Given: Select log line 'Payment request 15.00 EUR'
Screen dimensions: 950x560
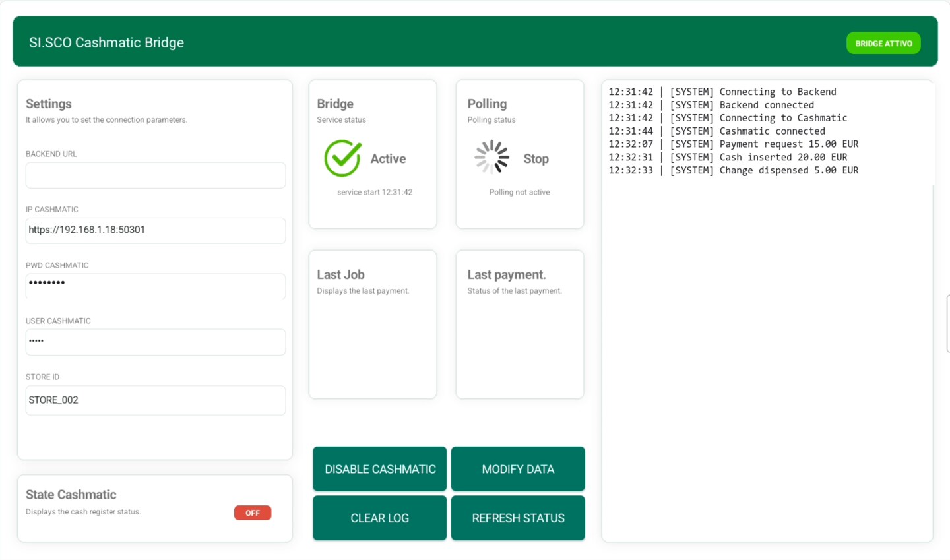Looking at the screenshot, I should pos(734,144).
